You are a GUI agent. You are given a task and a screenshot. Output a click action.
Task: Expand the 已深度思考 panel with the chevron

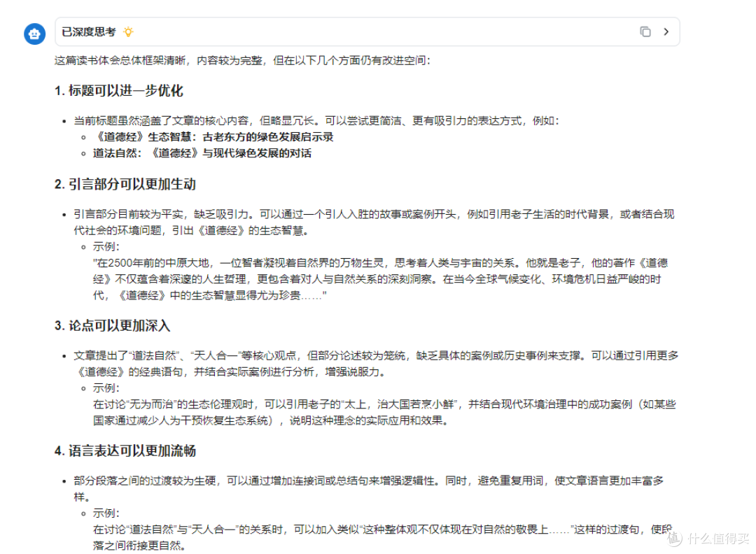pyautogui.click(x=666, y=31)
